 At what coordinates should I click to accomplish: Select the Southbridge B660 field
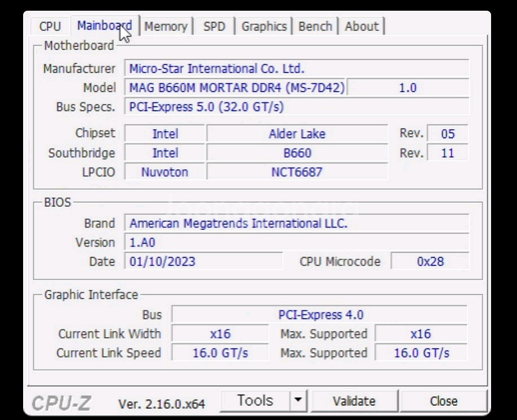coord(297,153)
